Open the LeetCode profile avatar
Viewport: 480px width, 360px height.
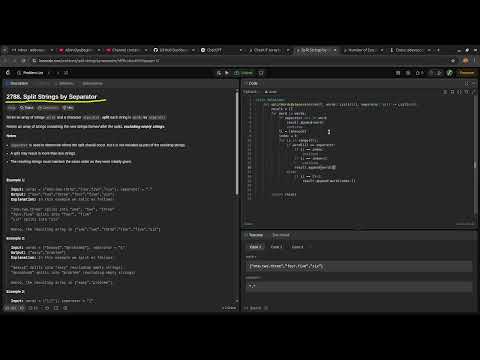coord(450,73)
